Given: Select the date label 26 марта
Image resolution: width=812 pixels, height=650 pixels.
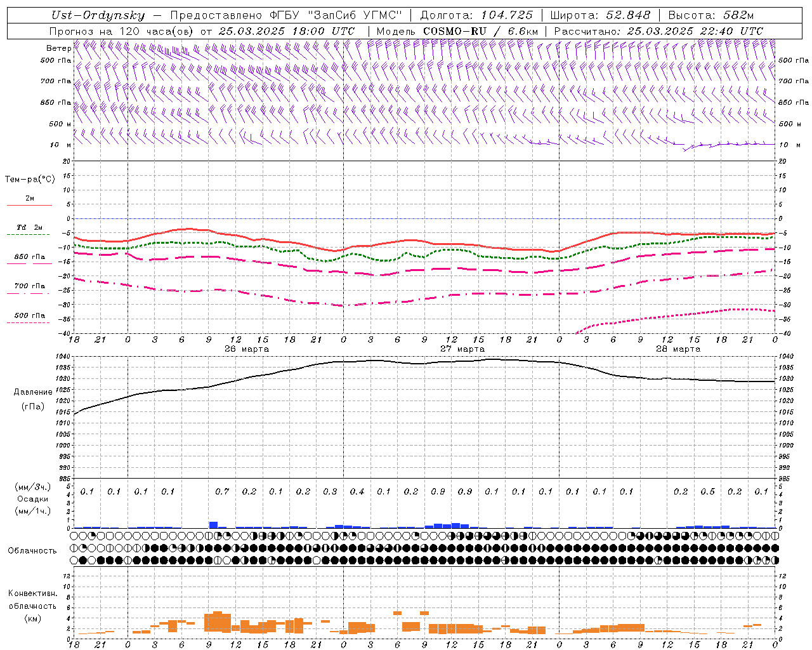Looking at the screenshot, I should (x=247, y=349).
